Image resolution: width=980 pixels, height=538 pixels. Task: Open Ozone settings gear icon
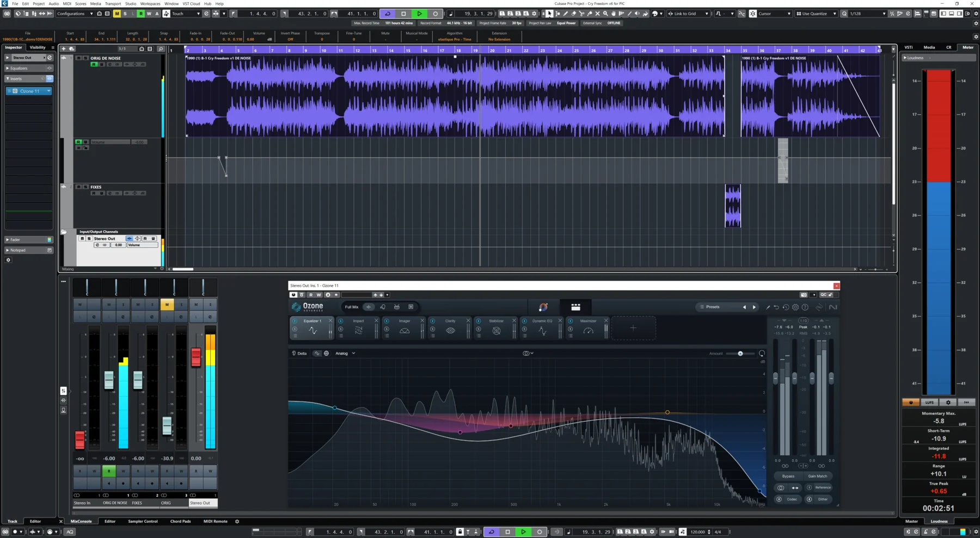(795, 307)
